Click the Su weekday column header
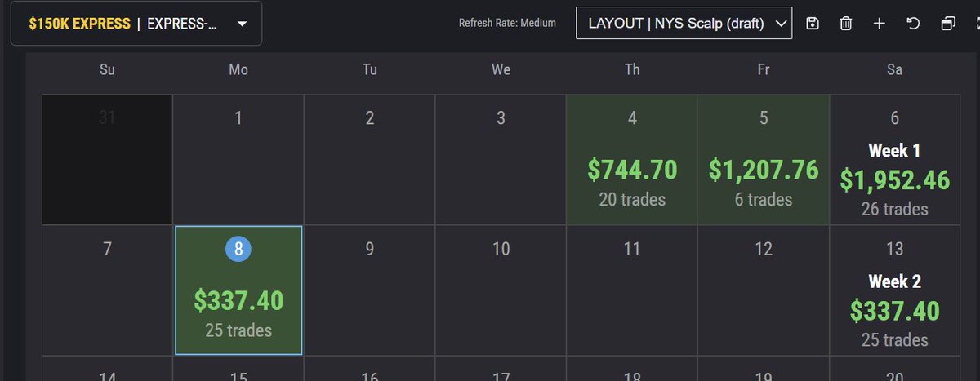Image resolution: width=980 pixels, height=381 pixels. (107, 69)
